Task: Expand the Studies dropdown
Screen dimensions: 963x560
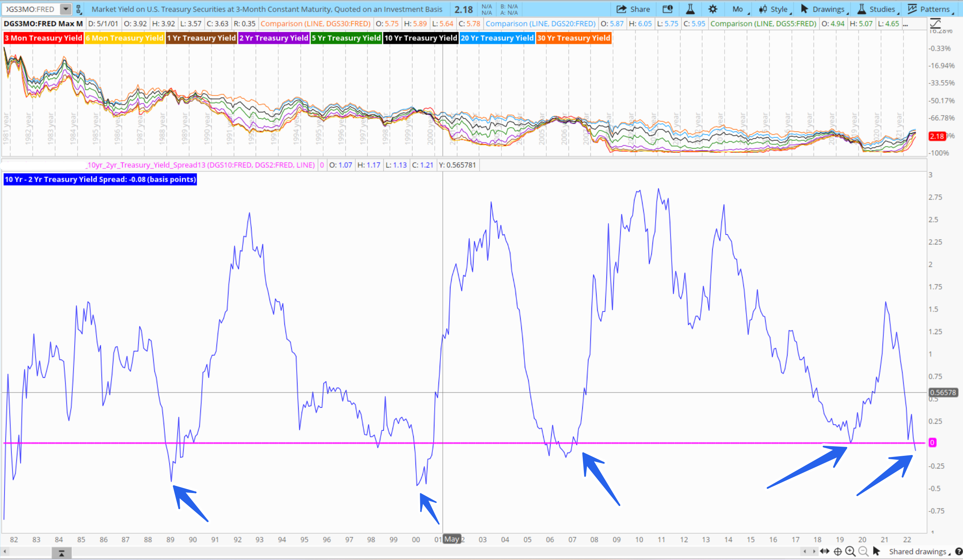Action: coord(878,9)
